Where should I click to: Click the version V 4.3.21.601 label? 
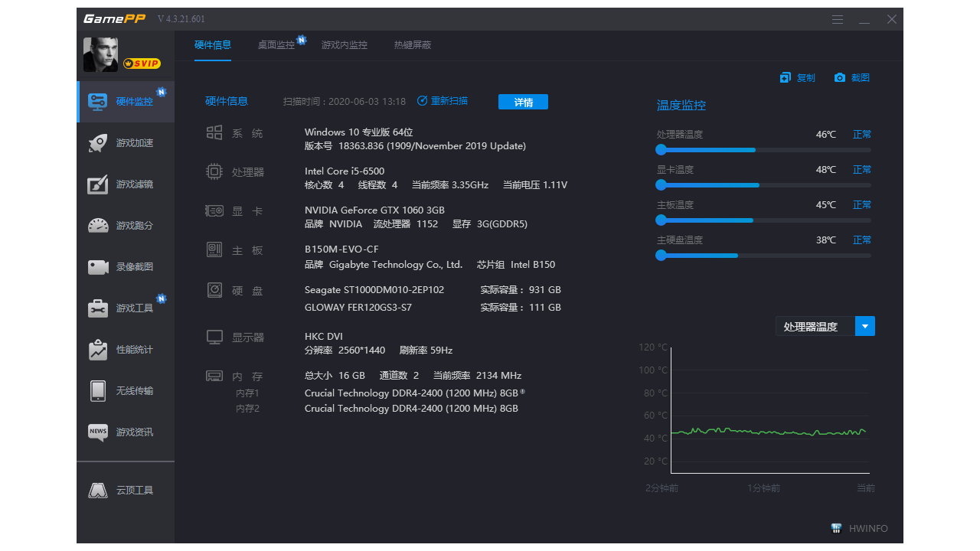[181, 19]
